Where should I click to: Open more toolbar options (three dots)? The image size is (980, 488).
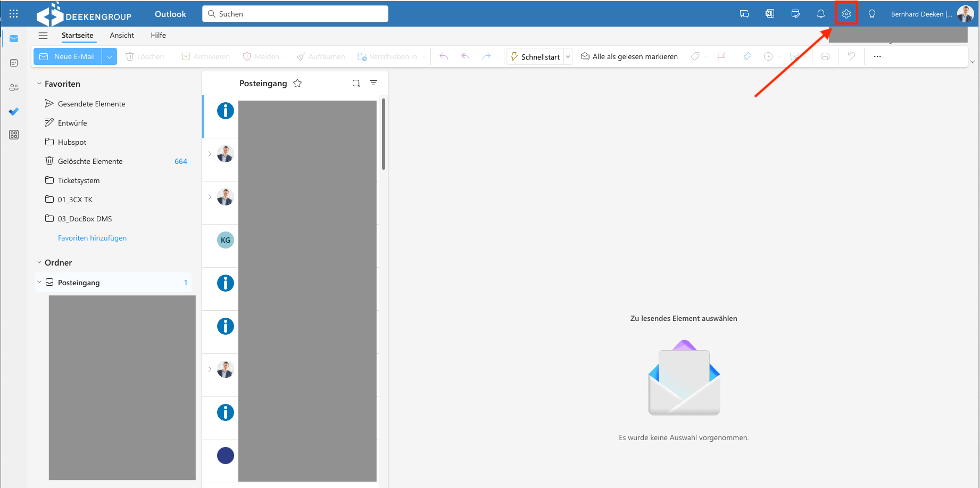coord(877,56)
